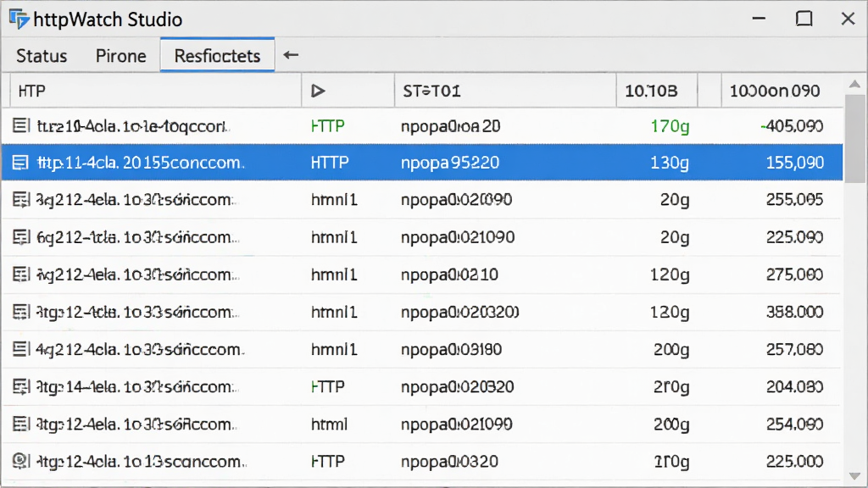Click hmnl1 in the 255,005 row
This screenshot has height=488, width=868.
tap(334, 199)
